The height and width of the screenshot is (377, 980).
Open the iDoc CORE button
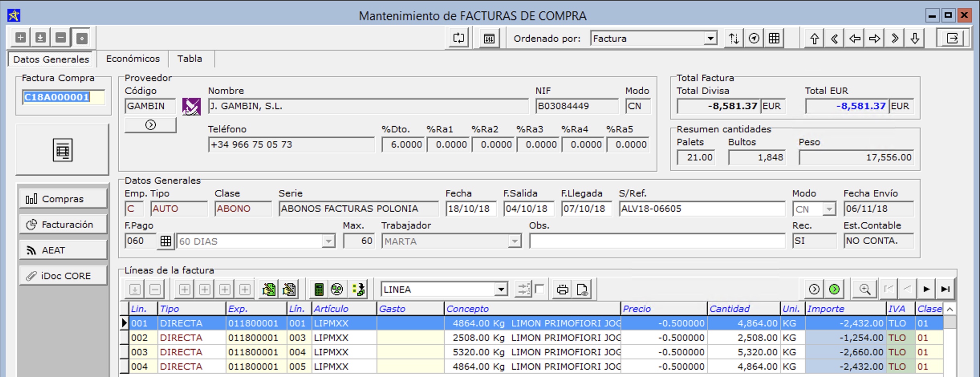[x=63, y=276]
